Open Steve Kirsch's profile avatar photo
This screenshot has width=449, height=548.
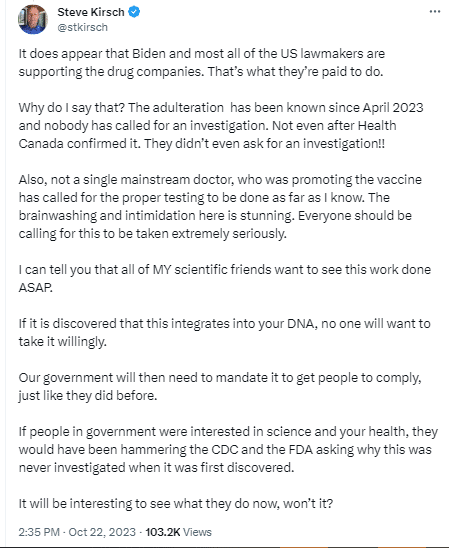33,19
